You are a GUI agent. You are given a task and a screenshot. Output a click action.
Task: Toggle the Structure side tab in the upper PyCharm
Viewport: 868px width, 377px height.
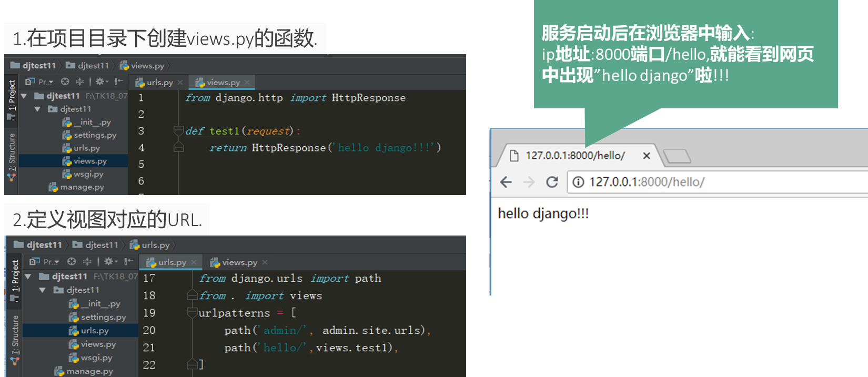[x=12, y=156]
